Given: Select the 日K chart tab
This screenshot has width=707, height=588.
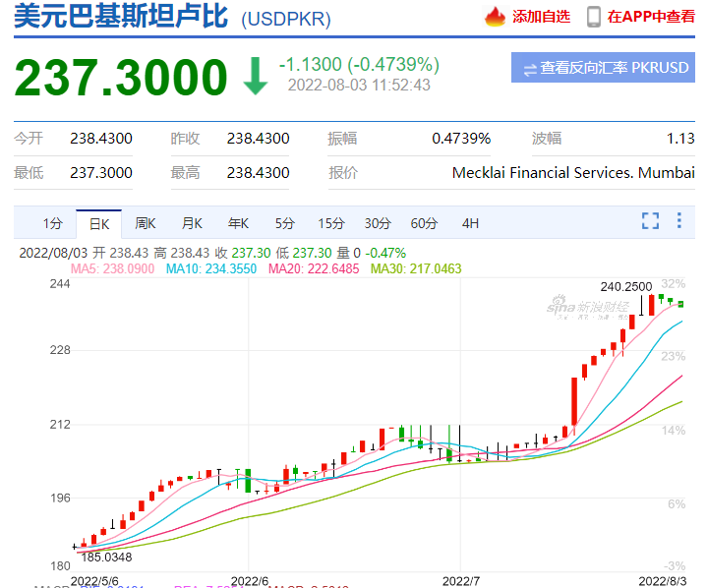Looking at the screenshot, I should click(x=99, y=223).
